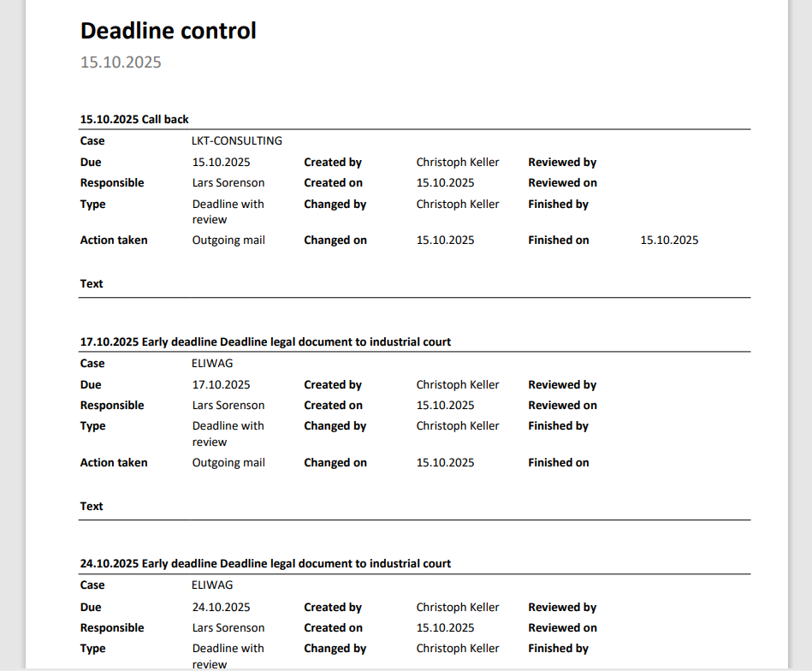Select the 17.10.2025 Early deadline section heading
812x671 pixels.
coord(265,342)
